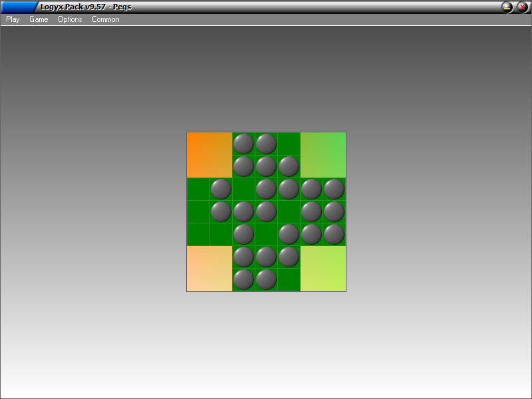
Task: Select the sixth-cell peg in the third row
Action: 311,190
